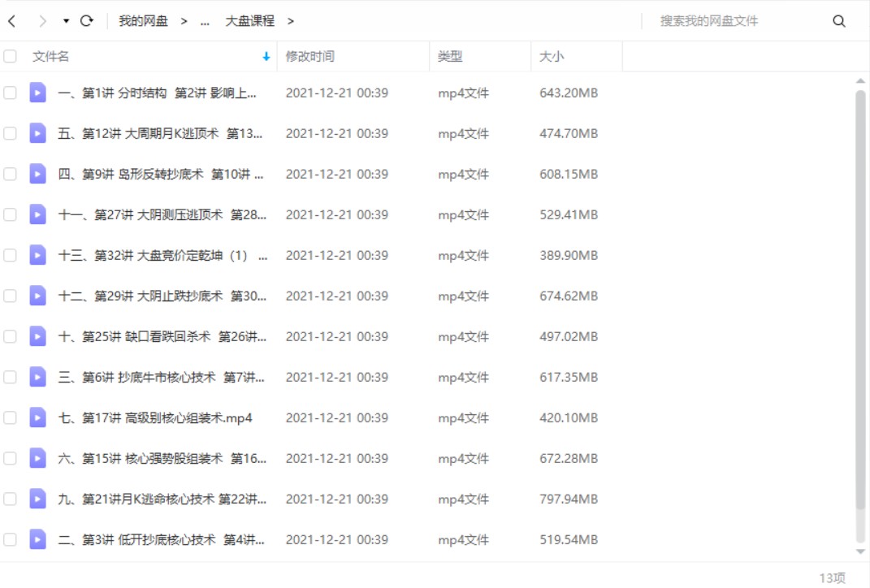Viewport: 870px width, 588px height.
Task: Click the 搜索我的网盘文件 search field
Action: [731, 21]
